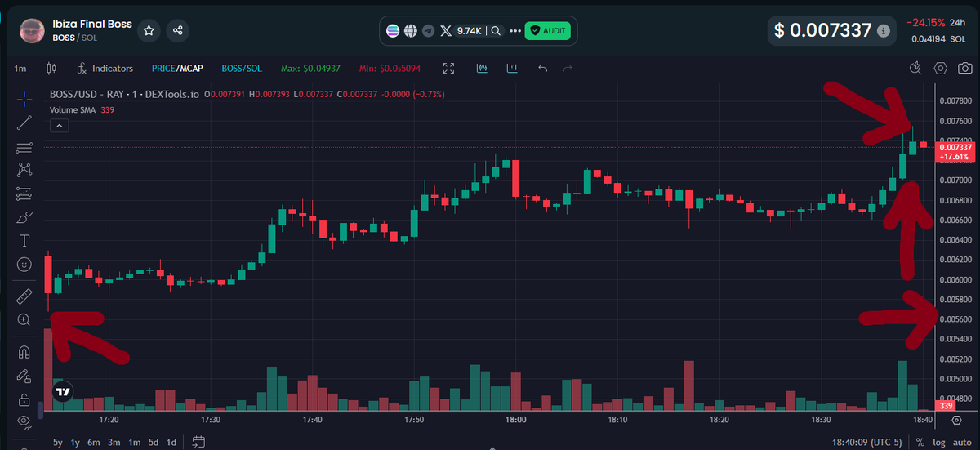This screenshot has height=450, width=980.
Task: Search X via the magnifier icon
Action: point(496,31)
